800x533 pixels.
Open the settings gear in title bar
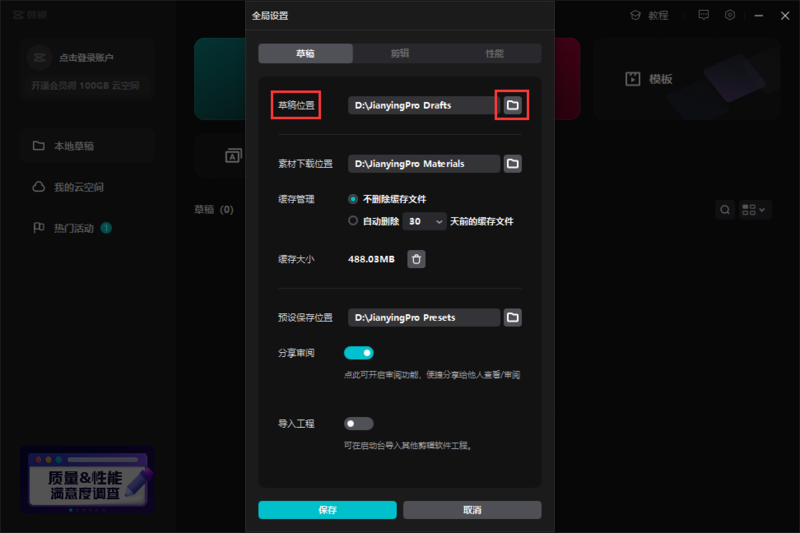click(730, 15)
